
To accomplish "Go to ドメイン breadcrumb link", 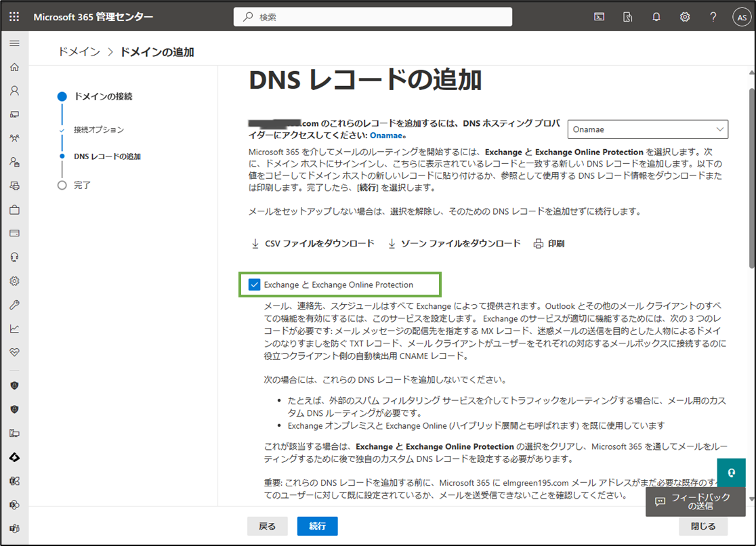I will [x=79, y=51].
